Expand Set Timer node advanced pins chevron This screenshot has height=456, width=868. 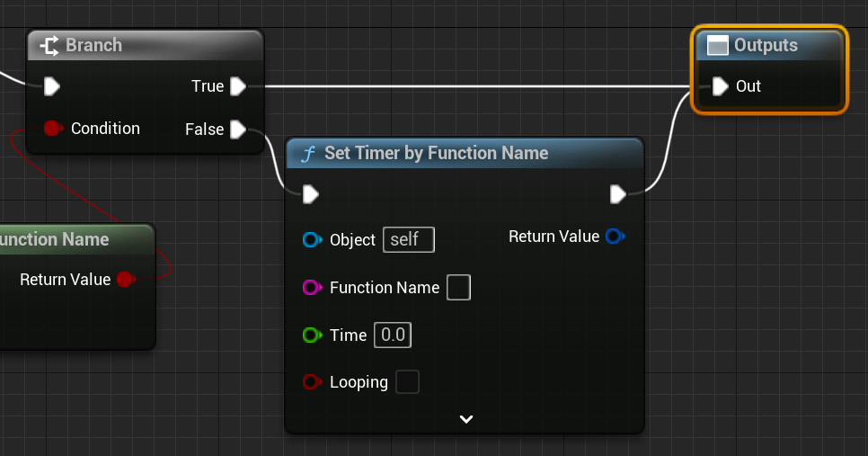tap(466, 419)
